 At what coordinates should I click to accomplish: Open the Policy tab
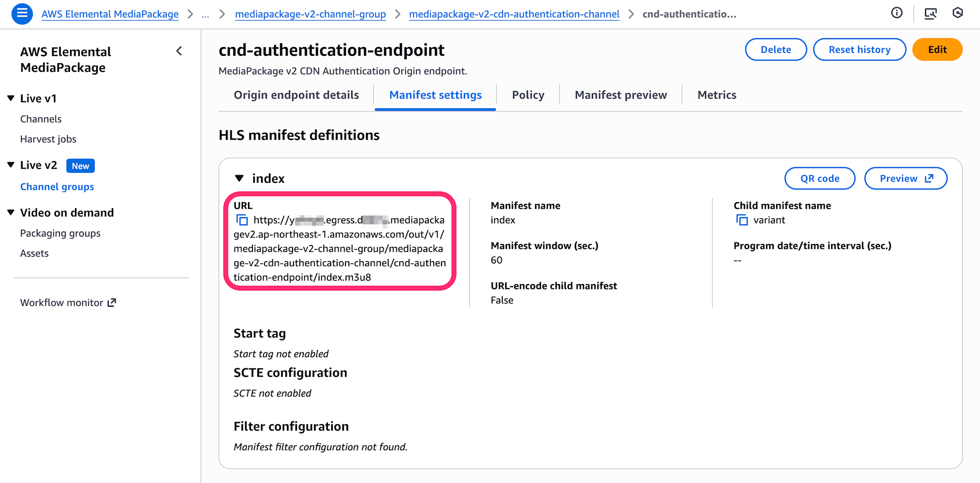click(528, 95)
